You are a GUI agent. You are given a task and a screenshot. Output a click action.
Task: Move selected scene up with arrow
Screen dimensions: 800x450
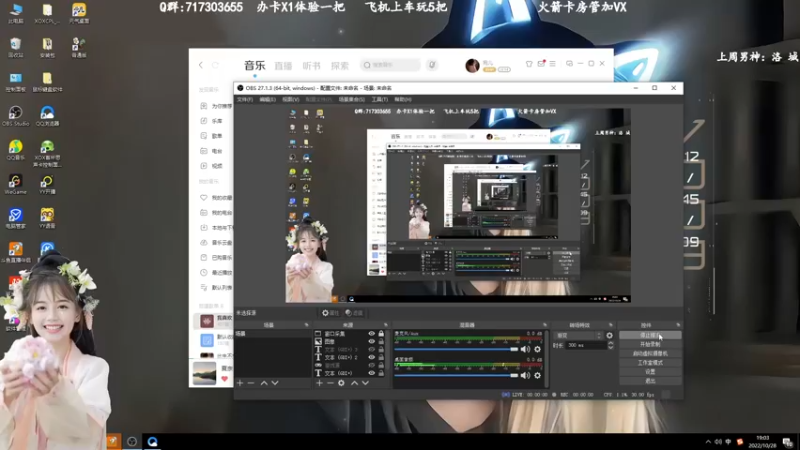(264, 383)
